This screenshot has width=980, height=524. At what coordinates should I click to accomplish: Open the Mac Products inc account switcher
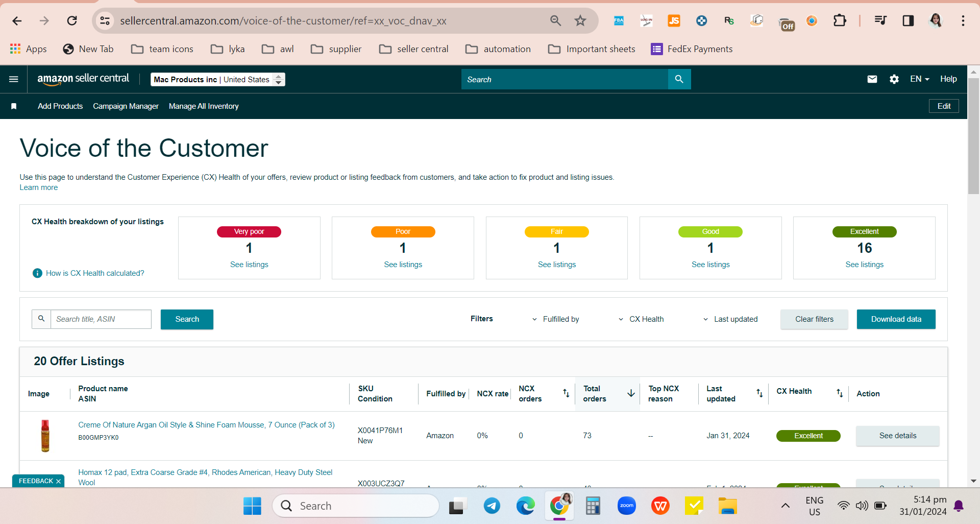click(218, 80)
